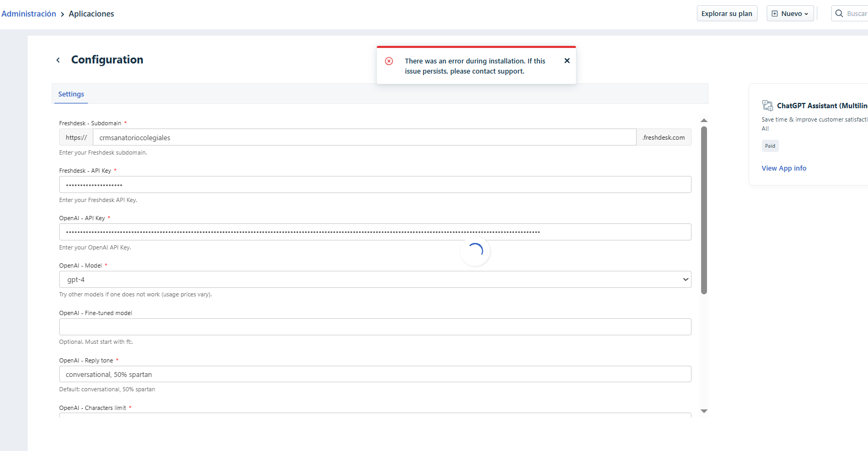The image size is (868, 451).
Task: Click the Configuration heading
Action: 107,60
